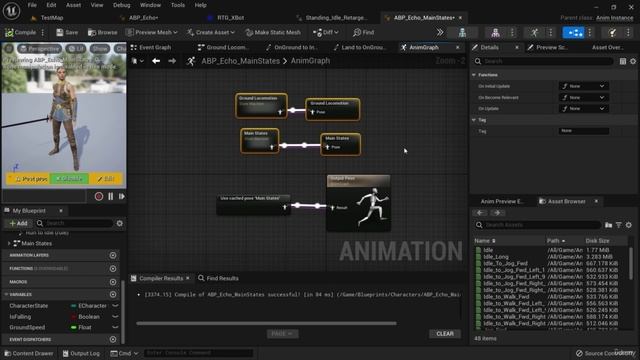Viewport: 640px width, 360px height.
Task: Click the Compile button in toolbar
Action: (x=21, y=32)
